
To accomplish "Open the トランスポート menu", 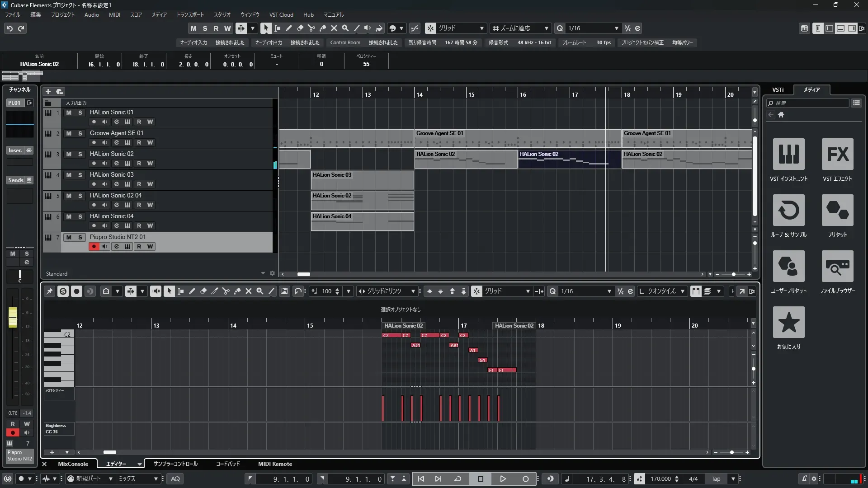I will [190, 14].
